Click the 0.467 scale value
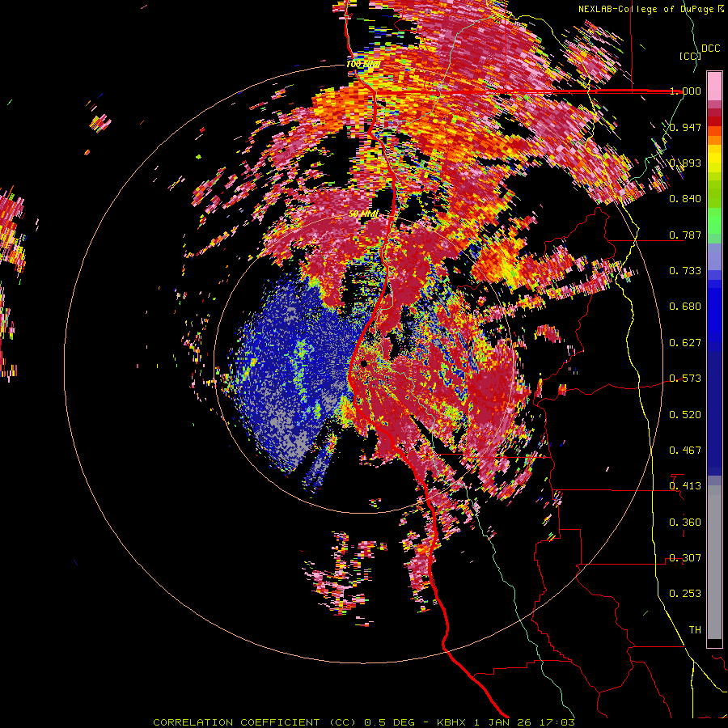The width and height of the screenshot is (728, 728). 685,451
